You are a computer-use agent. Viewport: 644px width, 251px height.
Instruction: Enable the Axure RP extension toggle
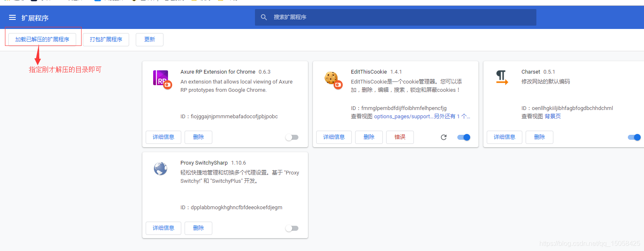click(292, 137)
